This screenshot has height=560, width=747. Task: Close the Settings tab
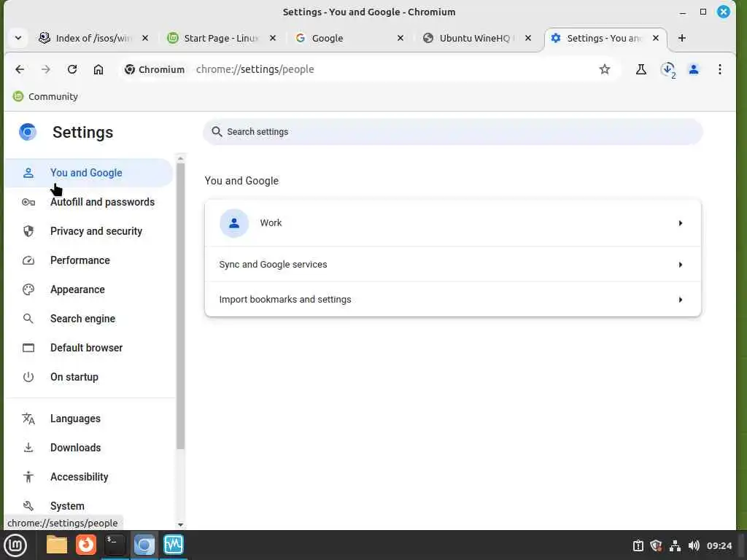pyautogui.click(x=656, y=38)
